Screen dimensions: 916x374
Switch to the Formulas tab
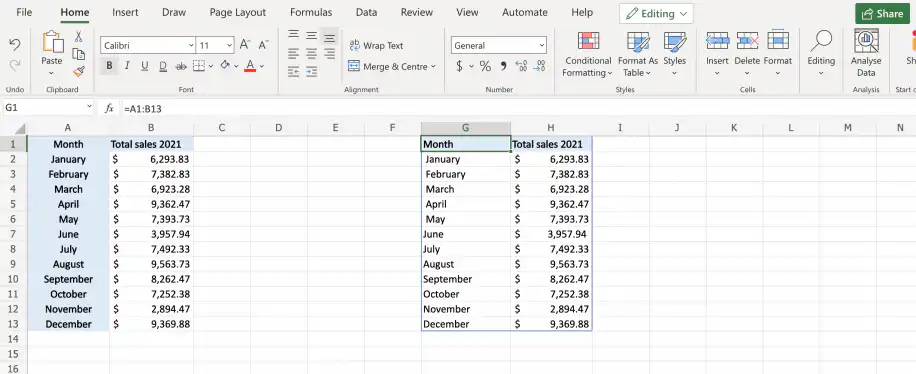[x=311, y=12]
